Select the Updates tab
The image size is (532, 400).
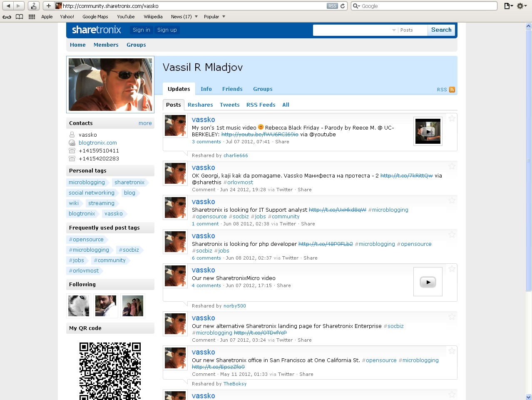click(179, 89)
